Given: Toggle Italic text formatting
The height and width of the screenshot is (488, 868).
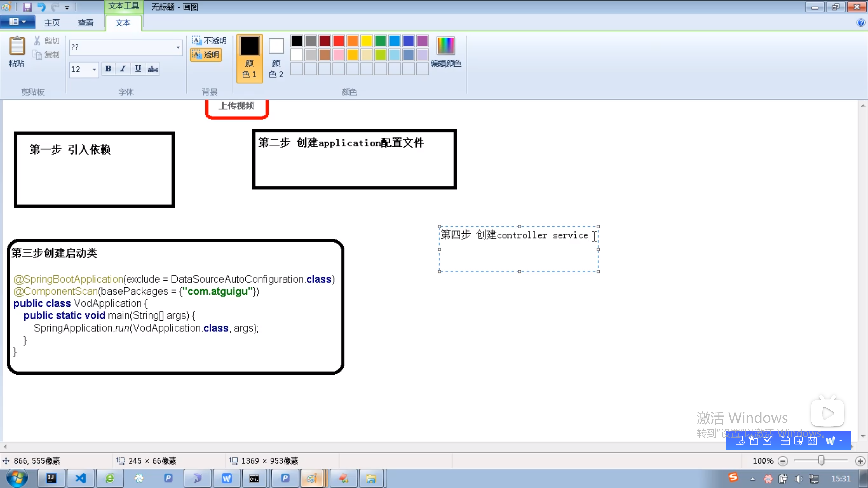Looking at the screenshot, I should click(123, 69).
